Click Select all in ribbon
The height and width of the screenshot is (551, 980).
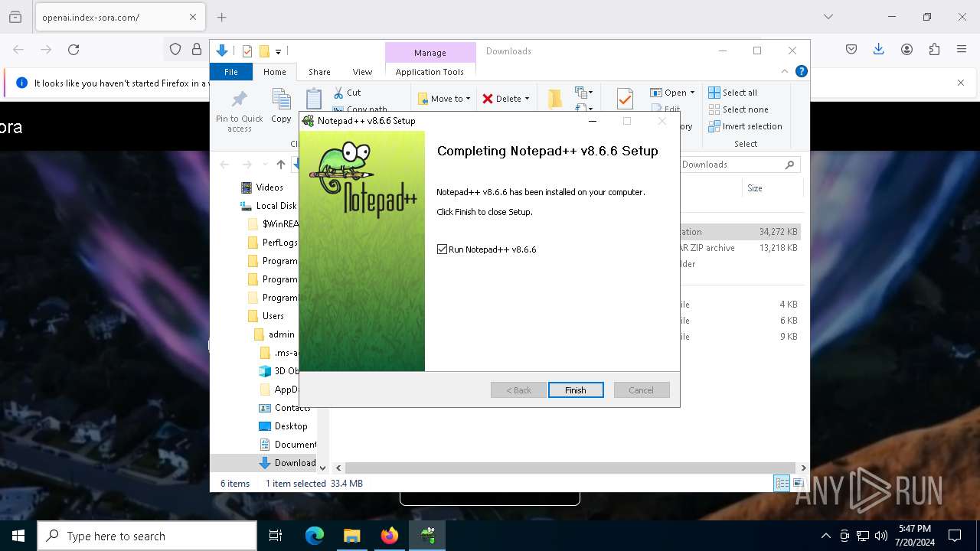coord(733,93)
